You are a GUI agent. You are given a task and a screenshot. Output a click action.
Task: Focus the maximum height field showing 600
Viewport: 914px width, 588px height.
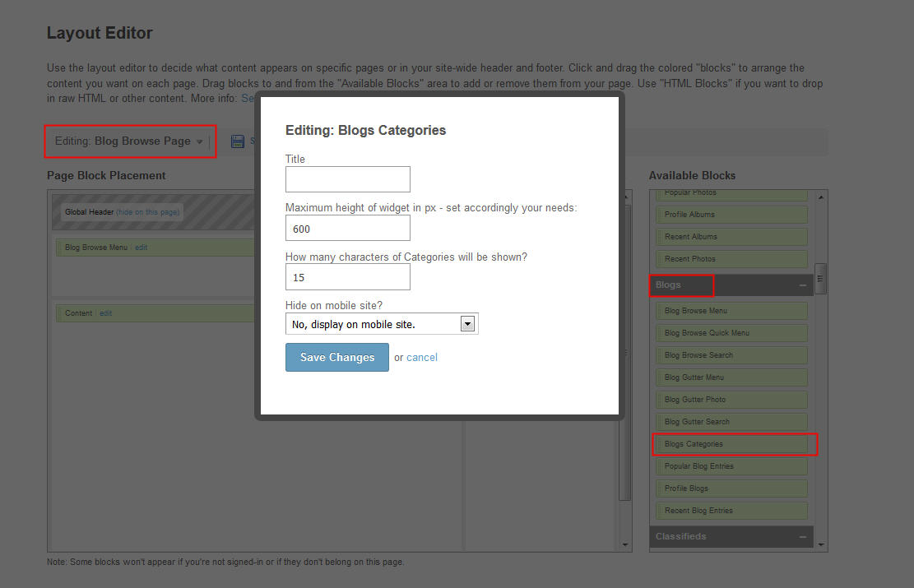(347, 229)
